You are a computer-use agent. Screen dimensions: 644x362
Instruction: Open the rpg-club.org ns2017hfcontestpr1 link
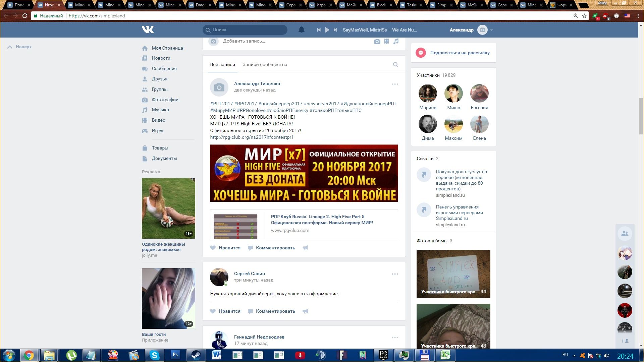(252, 137)
